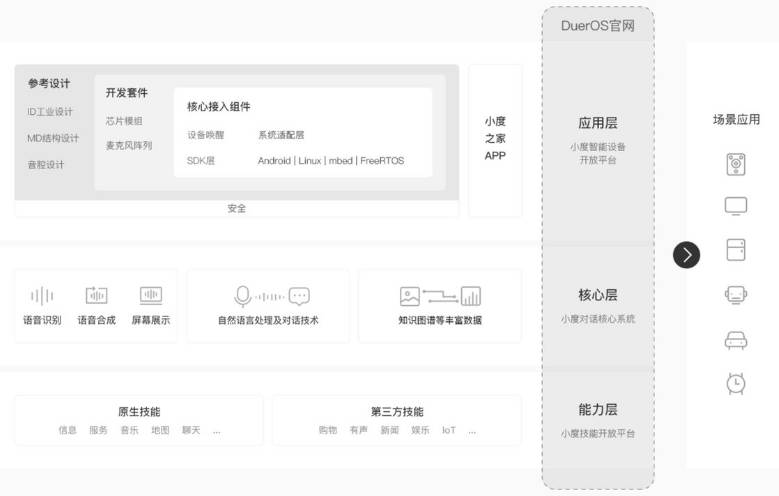Click 新闻 under 第三方技能

(390, 430)
